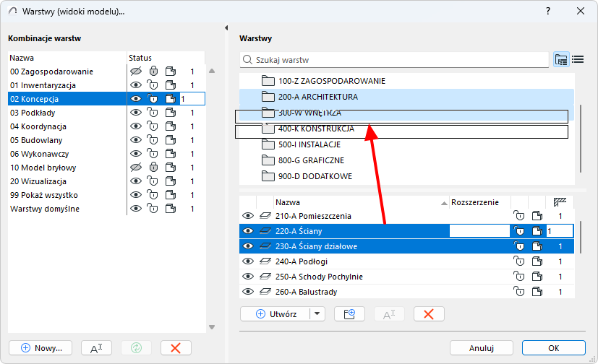Click lock icon of layer 210-A Pomieszczenia
The height and width of the screenshot is (364, 598).
click(x=518, y=216)
